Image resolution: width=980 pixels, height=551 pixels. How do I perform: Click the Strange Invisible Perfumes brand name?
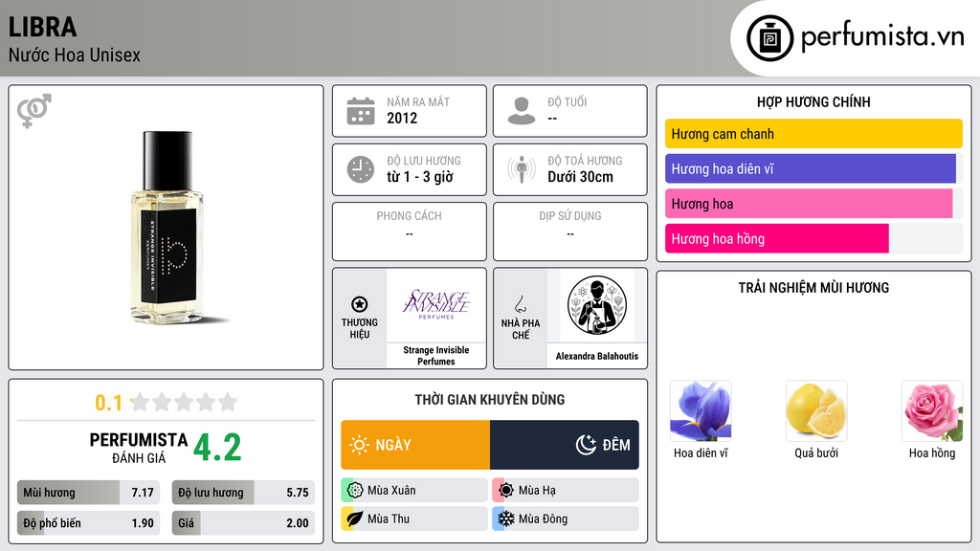coord(436,356)
